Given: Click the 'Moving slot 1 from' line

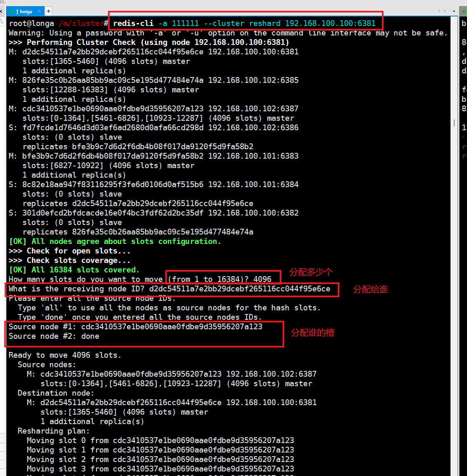Looking at the screenshot, I should 160,450.
